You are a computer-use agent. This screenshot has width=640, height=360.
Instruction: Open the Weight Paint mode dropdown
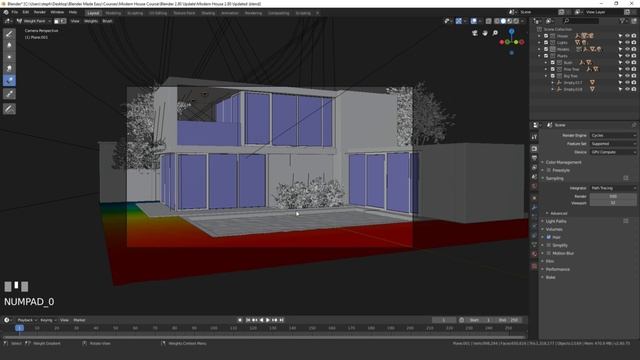[x=34, y=21]
